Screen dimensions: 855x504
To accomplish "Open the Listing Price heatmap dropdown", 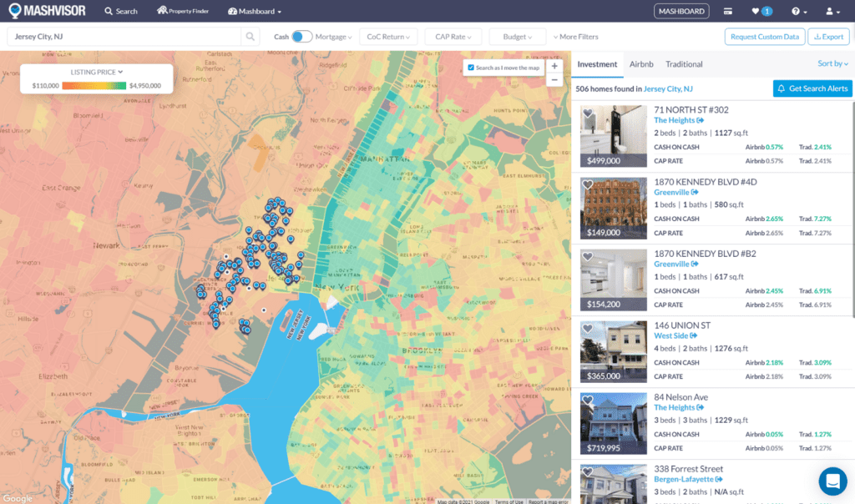I will point(97,73).
